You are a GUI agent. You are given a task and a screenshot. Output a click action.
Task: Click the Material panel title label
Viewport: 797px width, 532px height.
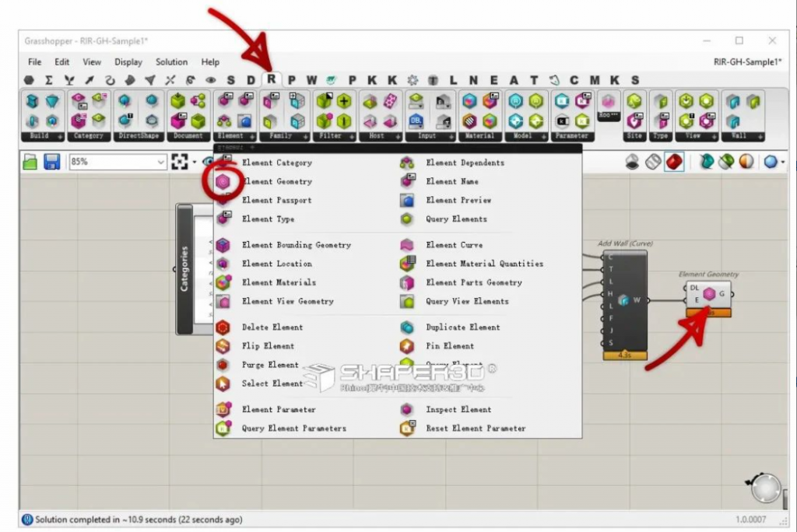pos(479,136)
